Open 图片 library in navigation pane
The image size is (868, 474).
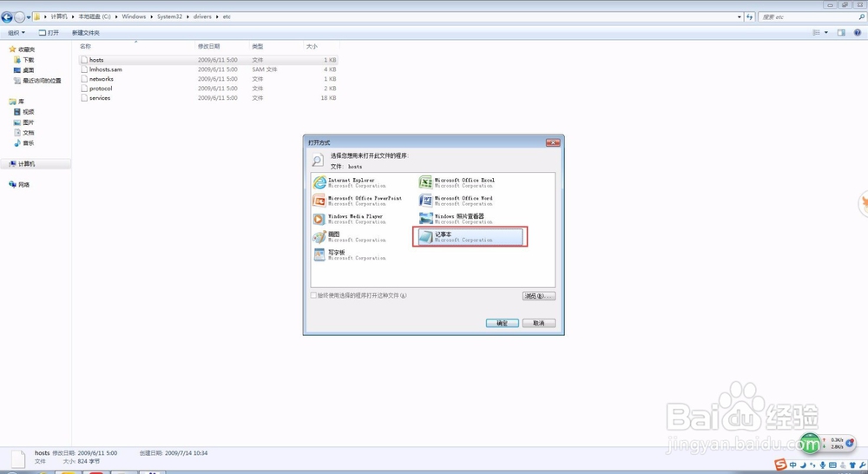tap(24, 122)
